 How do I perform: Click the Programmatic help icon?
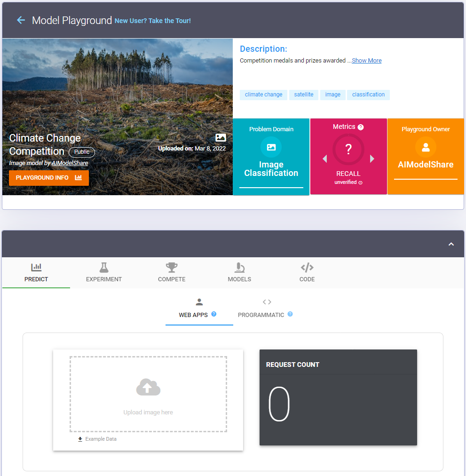[290, 314]
